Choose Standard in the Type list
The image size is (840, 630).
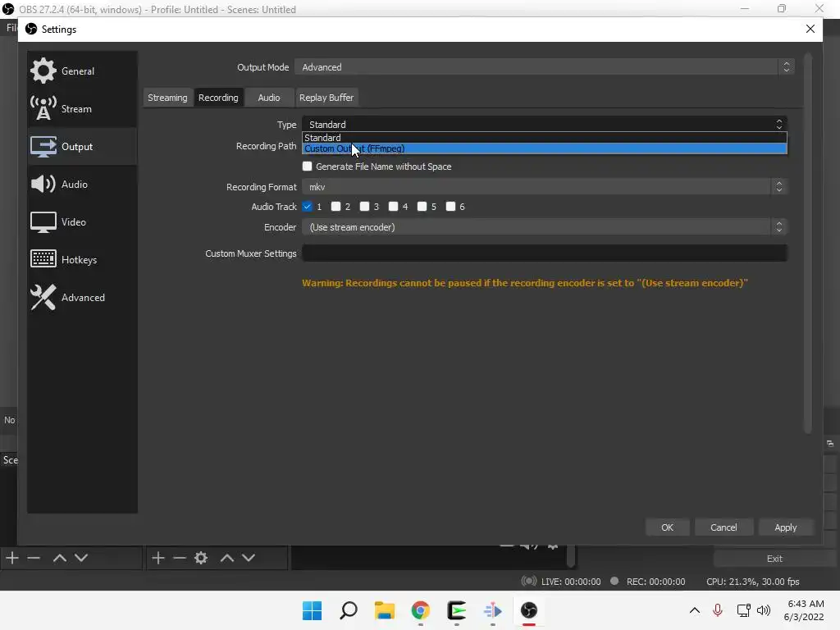tap(545, 138)
